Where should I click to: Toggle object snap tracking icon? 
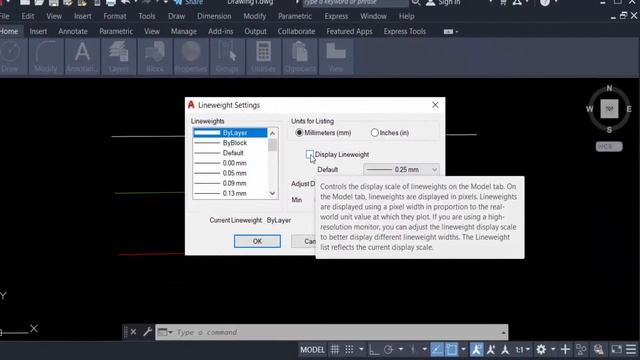click(x=436, y=349)
